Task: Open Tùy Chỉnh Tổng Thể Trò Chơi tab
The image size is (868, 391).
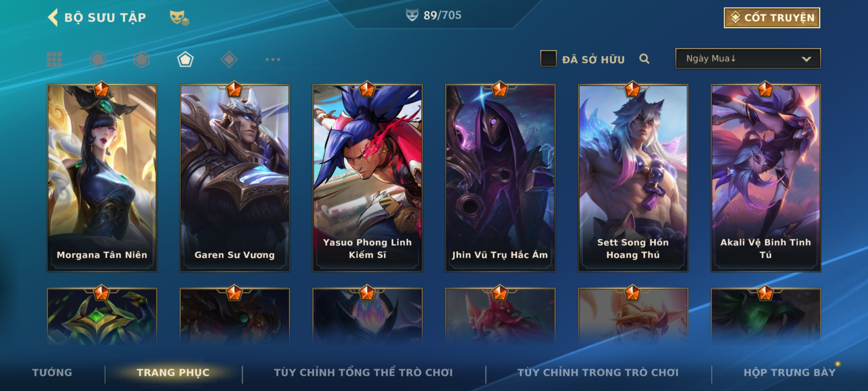Action: tap(363, 373)
